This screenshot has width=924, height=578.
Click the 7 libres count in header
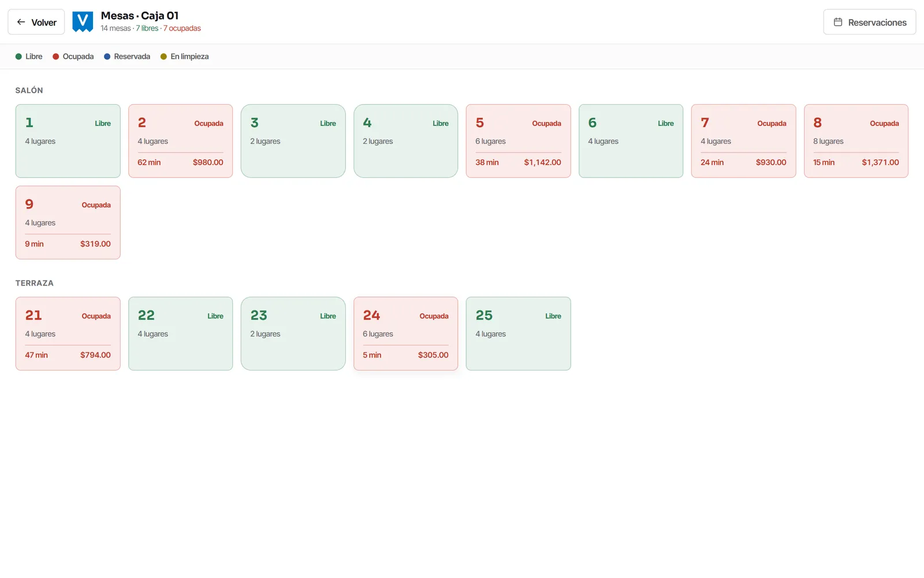click(x=147, y=28)
